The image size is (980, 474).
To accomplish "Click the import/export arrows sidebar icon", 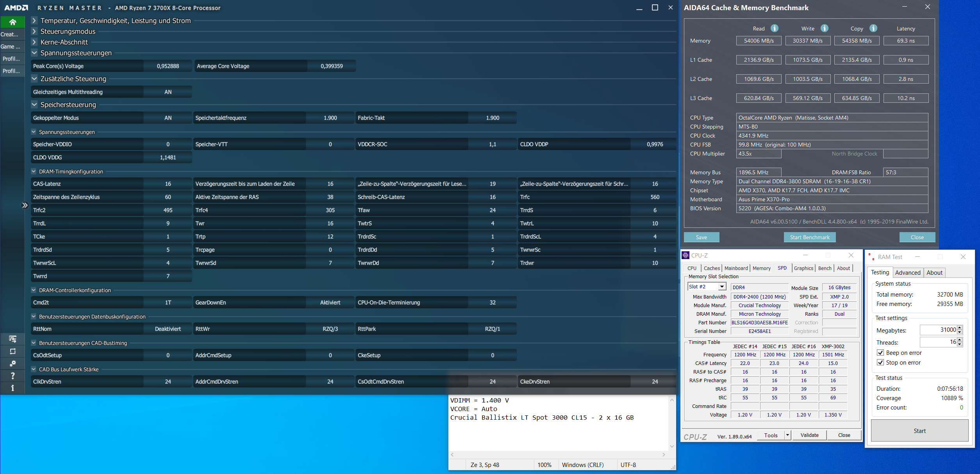I will coord(12,339).
